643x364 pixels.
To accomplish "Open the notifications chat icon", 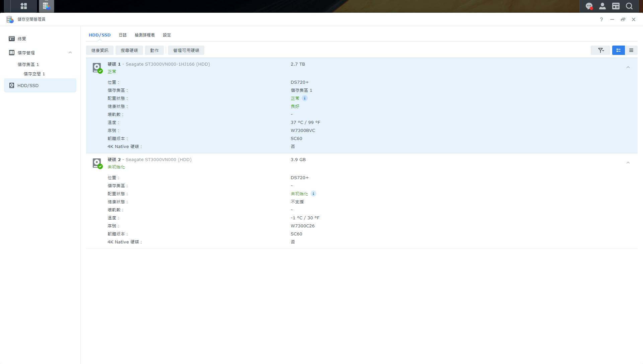I will [x=589, y=6].
